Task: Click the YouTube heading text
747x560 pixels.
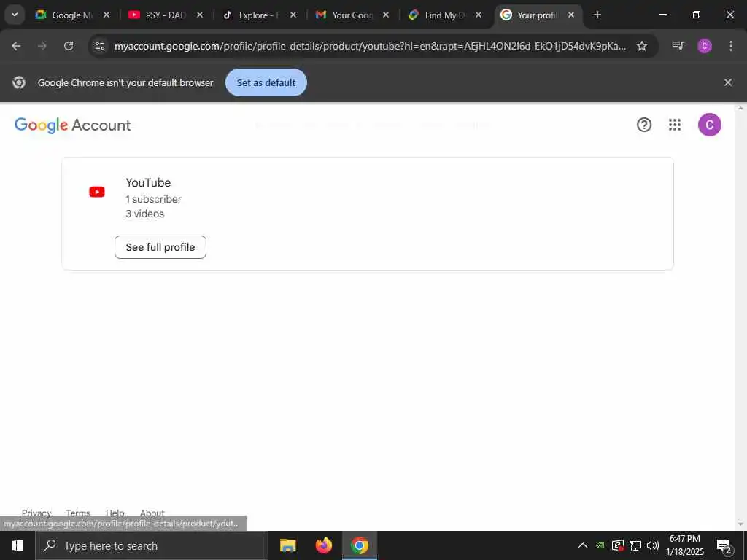Action: 148,182
